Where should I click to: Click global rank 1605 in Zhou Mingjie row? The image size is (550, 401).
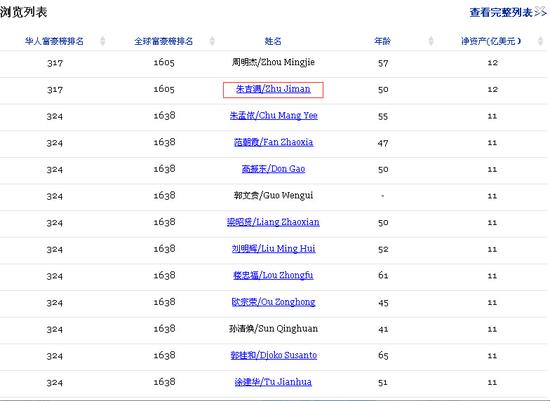(x=164, y=62)
